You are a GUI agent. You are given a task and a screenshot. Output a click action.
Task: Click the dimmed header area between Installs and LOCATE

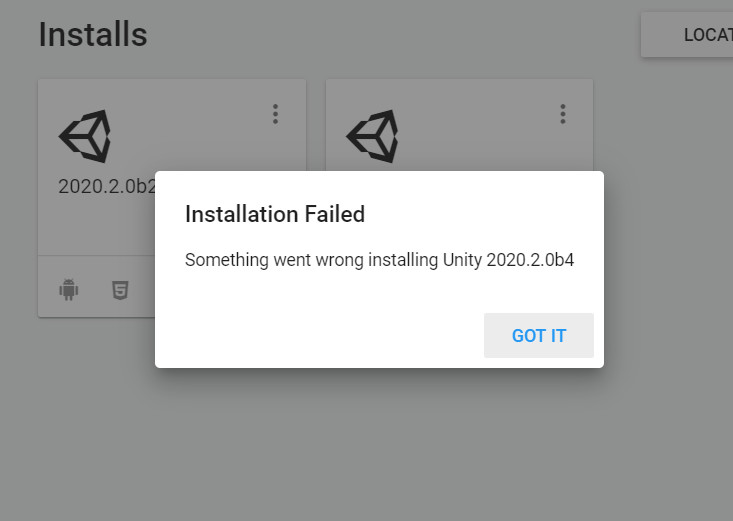pyautogui.click(x=393, y=35)
